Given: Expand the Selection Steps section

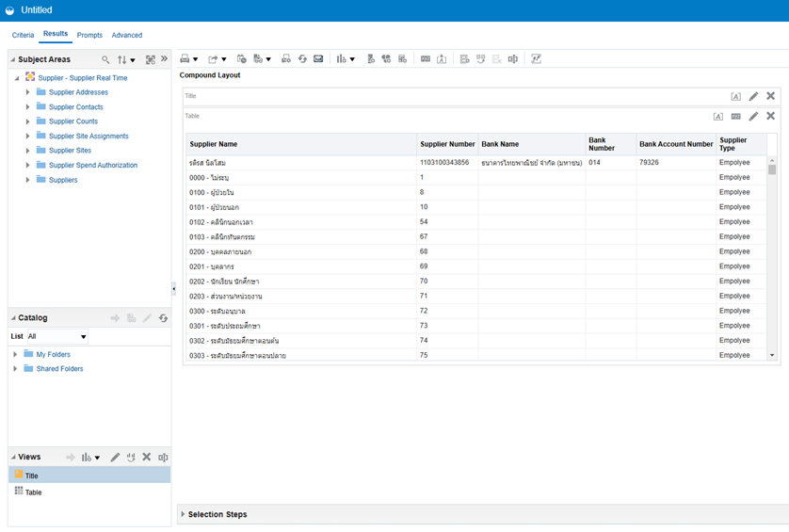Looking at the screenshot, I should (183, 514).
